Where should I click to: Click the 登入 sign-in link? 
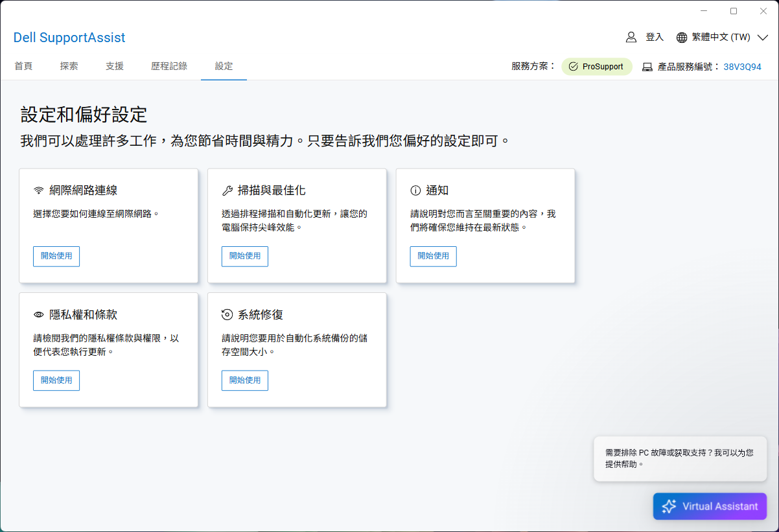pos(655,37)
